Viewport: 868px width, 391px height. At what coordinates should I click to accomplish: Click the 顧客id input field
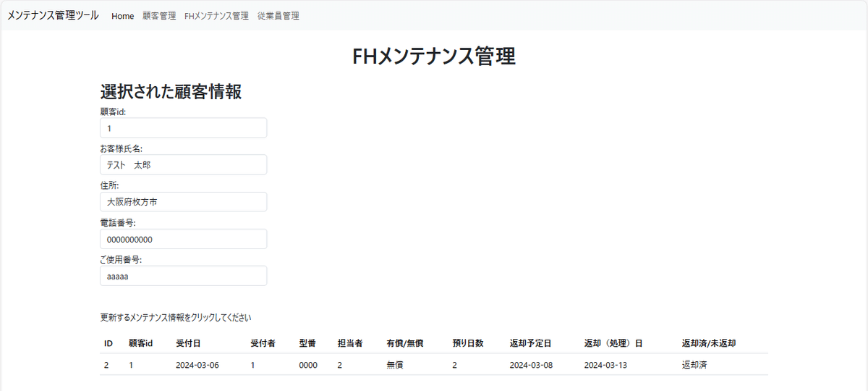tap(184, 128)
